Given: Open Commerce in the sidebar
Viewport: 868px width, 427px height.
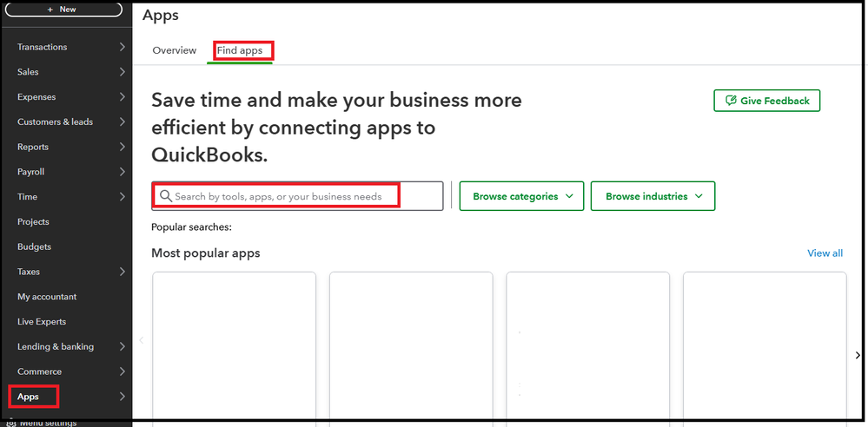Looking at the screenshot, I should 39,371.
